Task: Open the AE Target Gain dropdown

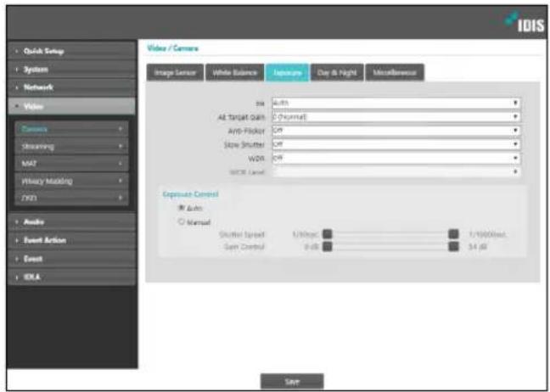Action: 396,117
